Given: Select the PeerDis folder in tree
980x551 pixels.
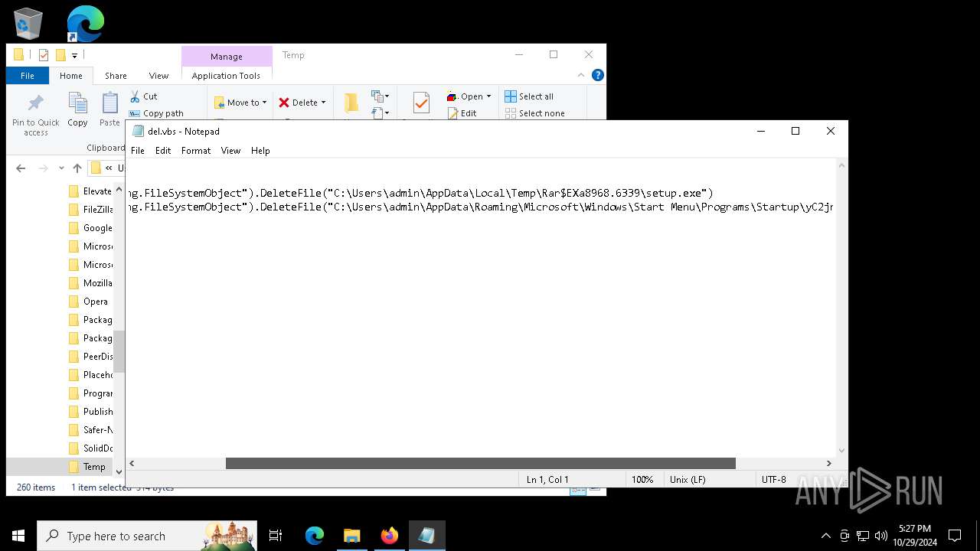Looking at the screenshot, I should 90,357.
